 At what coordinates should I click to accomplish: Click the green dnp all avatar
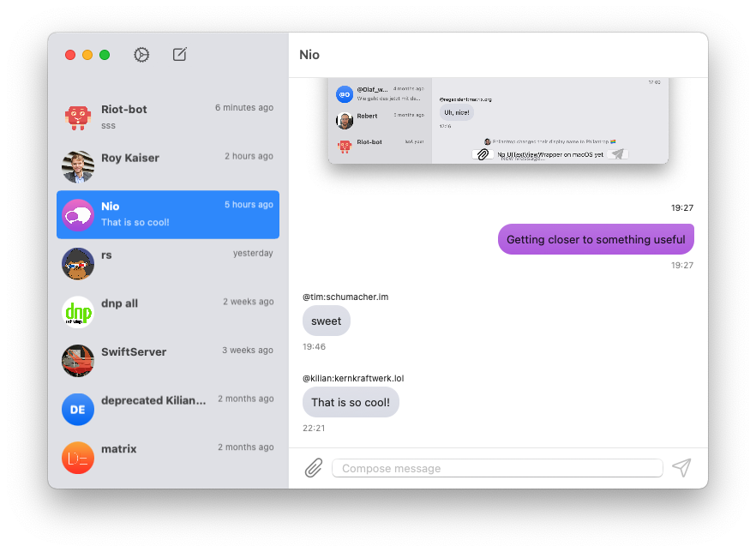[x=78, y=311]
